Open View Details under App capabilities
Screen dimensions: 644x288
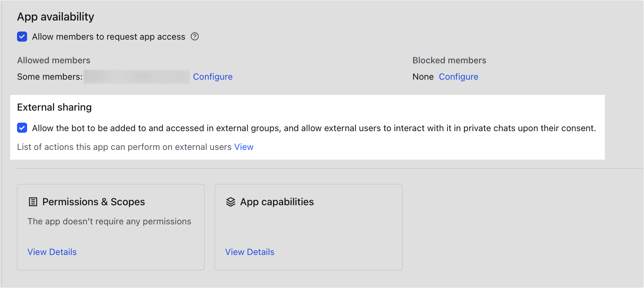point(250,252)
